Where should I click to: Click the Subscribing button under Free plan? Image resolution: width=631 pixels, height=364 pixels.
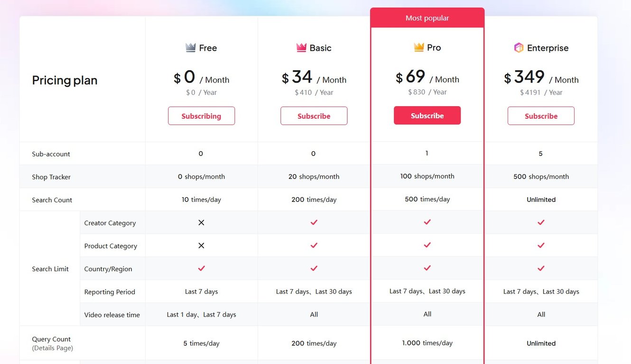coord(201,116)
